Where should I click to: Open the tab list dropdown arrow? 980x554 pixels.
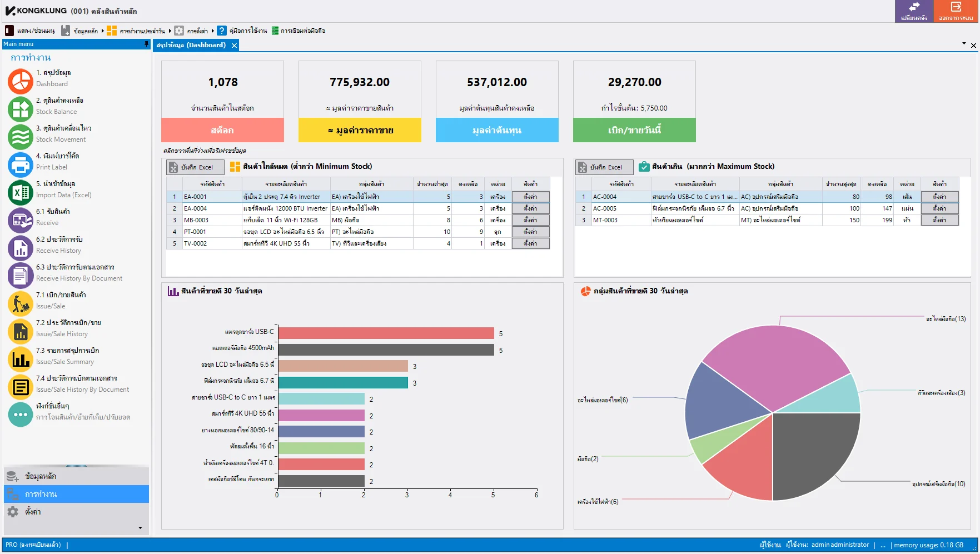point(964,43)
